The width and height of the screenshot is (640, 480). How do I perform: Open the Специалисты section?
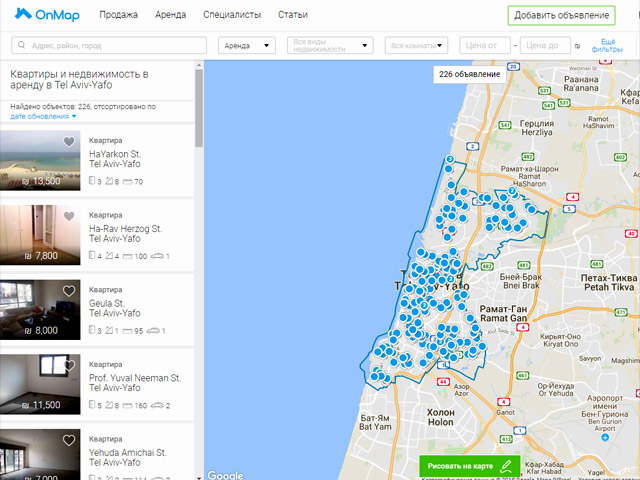(232, 15)
